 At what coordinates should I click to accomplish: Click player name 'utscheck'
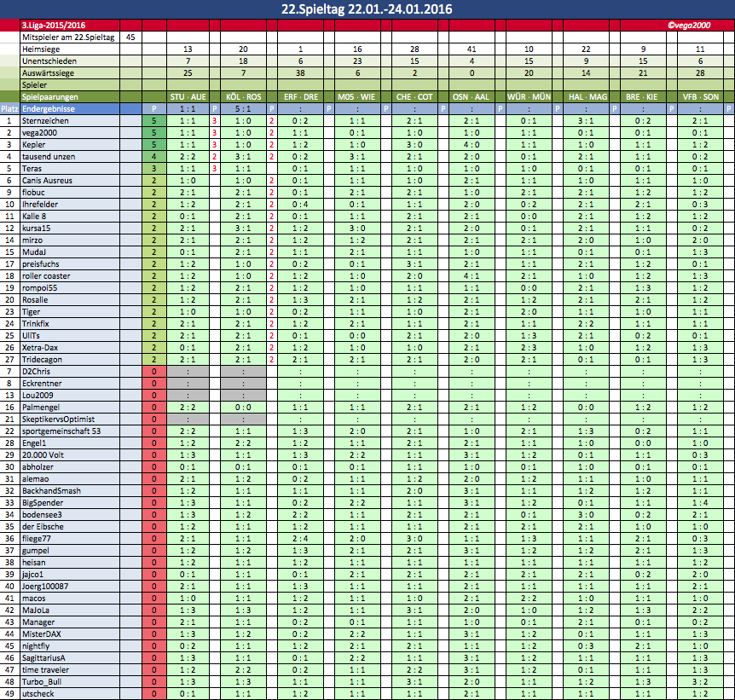click(x=38, y=694)
